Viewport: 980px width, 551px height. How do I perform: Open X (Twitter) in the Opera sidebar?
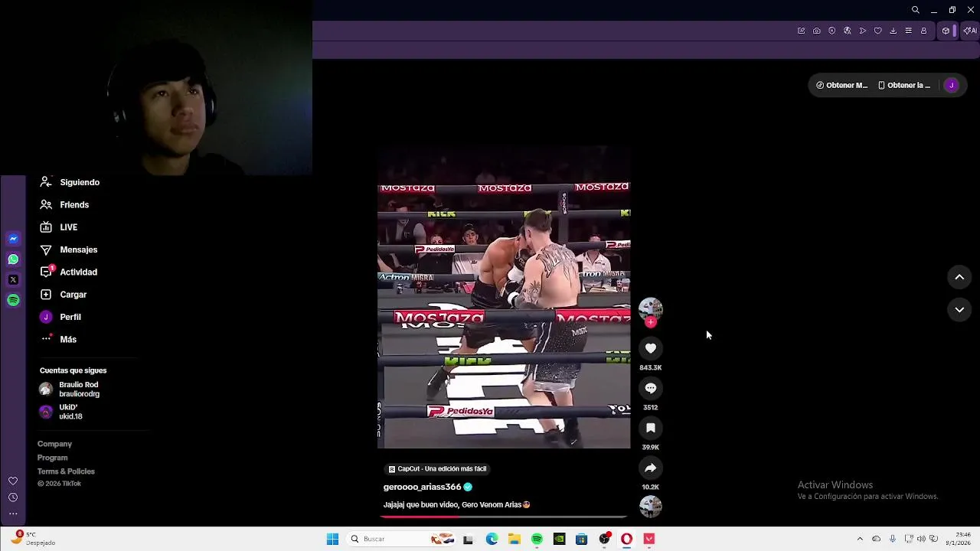pyautogui.click(x=13, y=280)
